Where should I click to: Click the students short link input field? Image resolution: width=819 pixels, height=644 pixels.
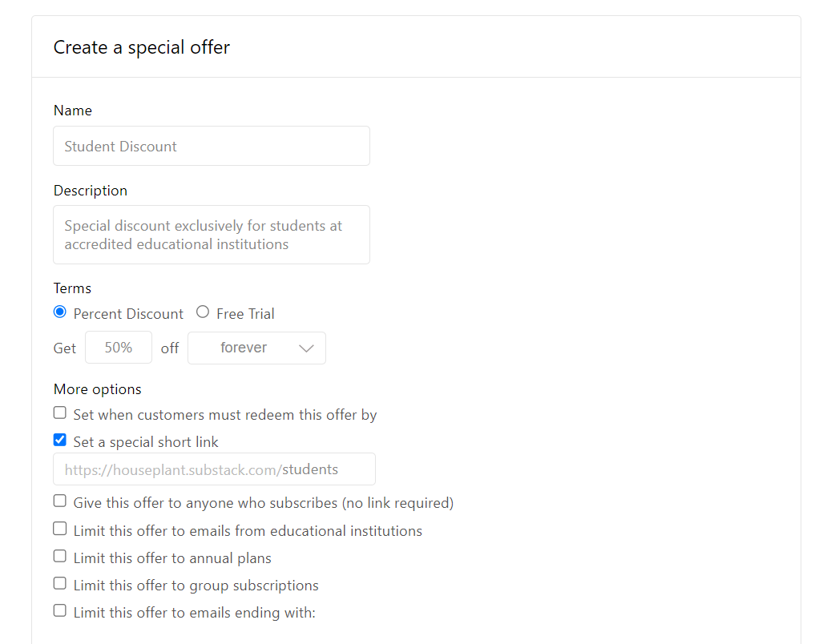(x=214, y=469)
